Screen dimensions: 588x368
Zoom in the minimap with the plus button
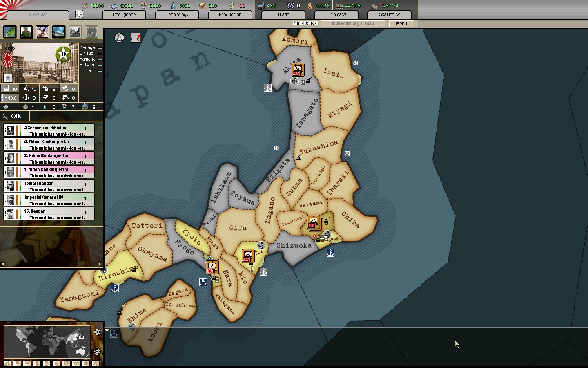pos(97,332)
